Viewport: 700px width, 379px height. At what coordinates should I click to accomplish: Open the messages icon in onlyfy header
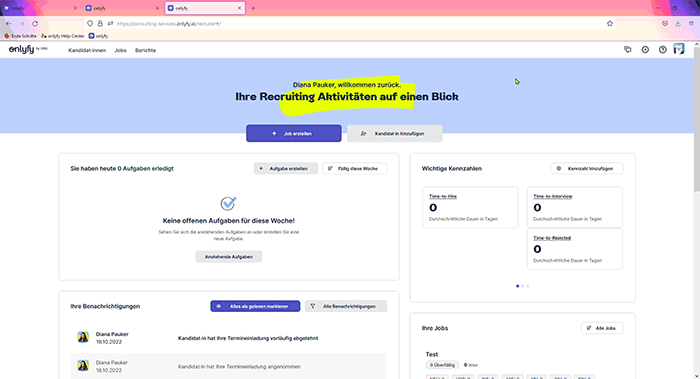[628, 50]
